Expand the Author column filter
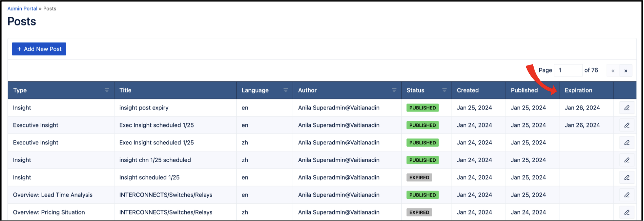 394,90
